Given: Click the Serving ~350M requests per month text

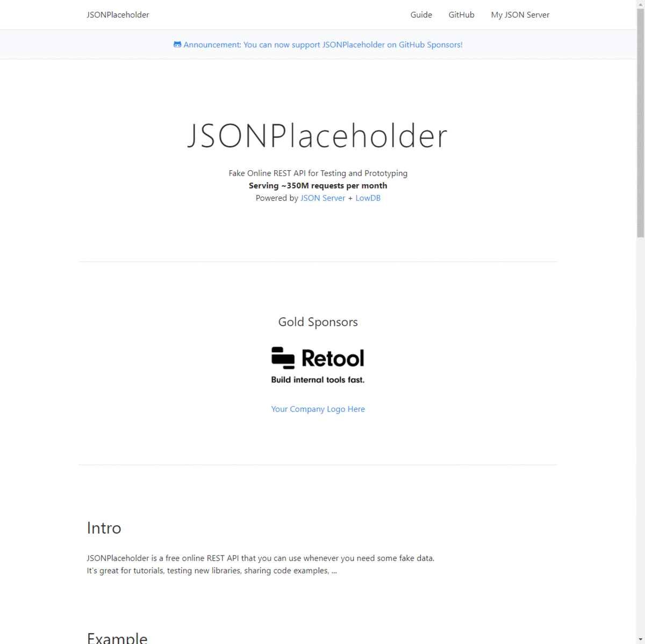Looking at the screenshot, I should tap(318, 185).
